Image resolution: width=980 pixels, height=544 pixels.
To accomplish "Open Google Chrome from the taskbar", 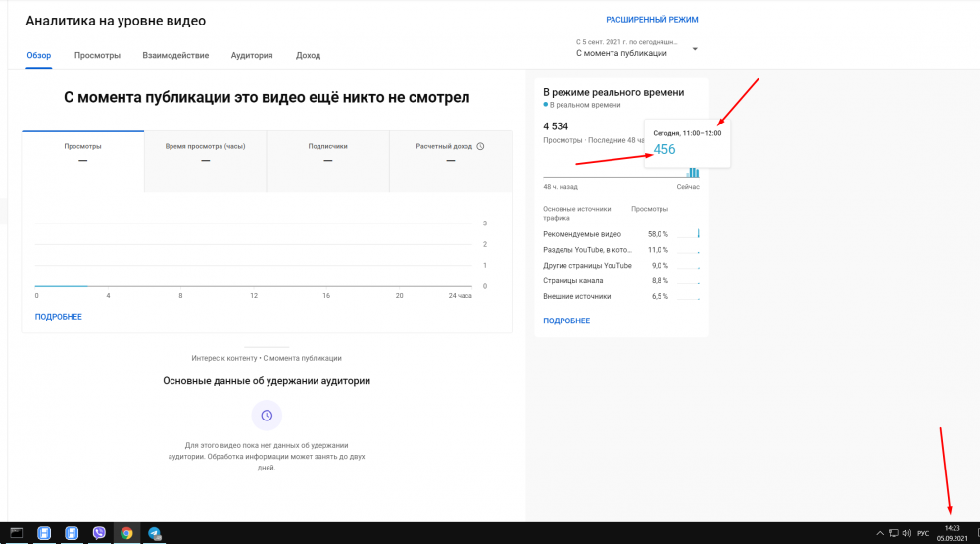I will [x=126, y=533].
